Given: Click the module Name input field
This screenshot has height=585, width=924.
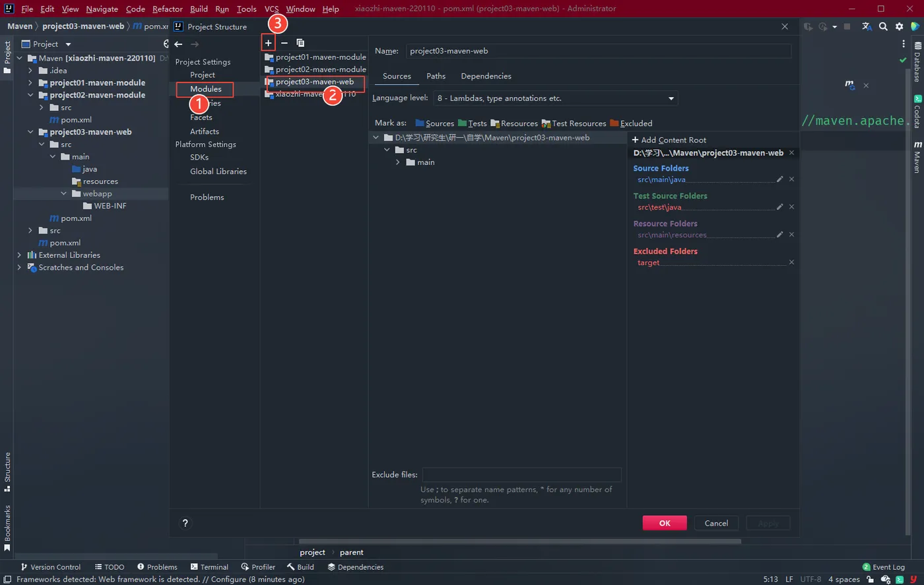Looking at the screenshot, I should pyautogui.click(x=598, y=51).
